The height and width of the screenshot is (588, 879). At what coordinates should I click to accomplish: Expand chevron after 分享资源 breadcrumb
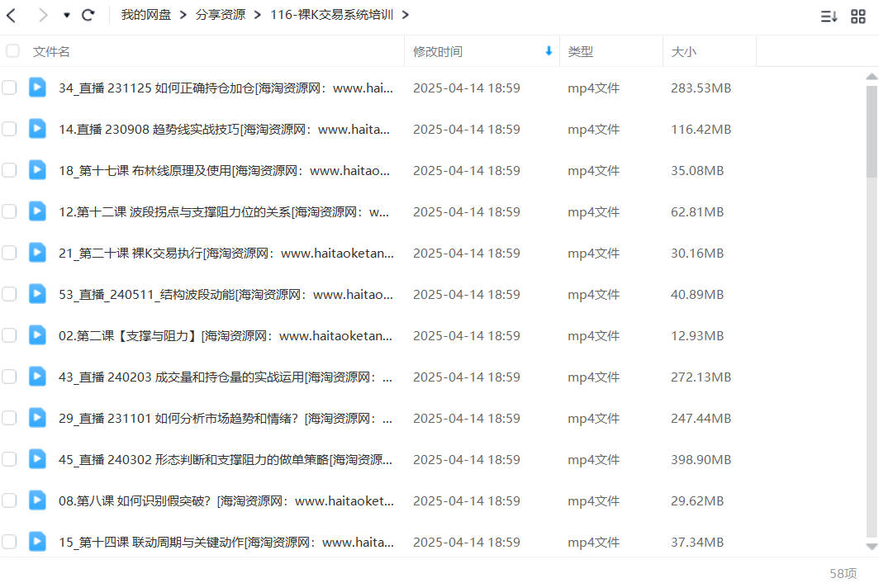point(257,15)
